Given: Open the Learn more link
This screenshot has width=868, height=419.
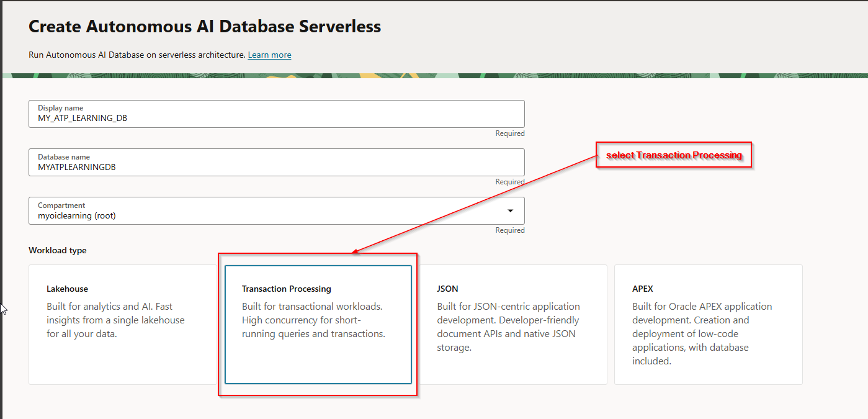Looking at the screenshot, I should 269,55.
